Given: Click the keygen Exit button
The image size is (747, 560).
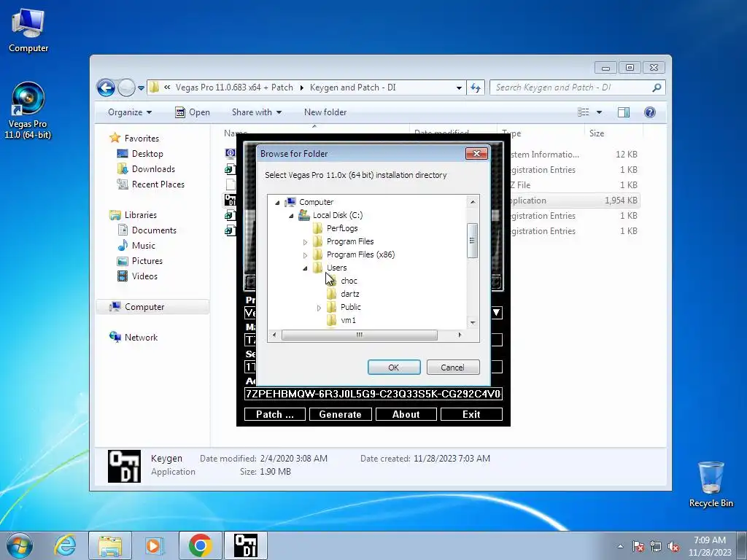Looking at the screenshot, I should click(x=472, y=414).
